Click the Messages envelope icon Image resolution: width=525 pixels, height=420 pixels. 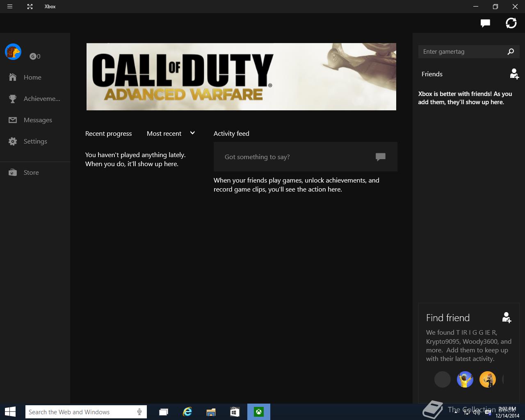pos(13,120)
